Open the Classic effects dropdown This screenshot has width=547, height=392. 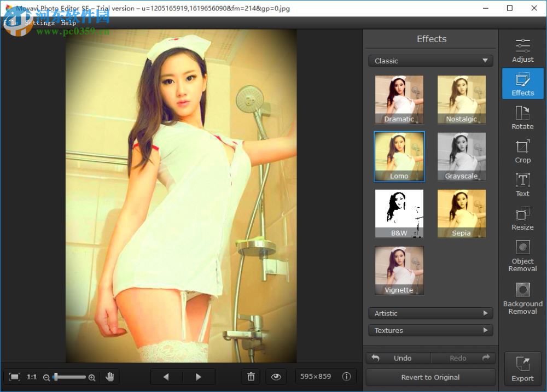(x=430, y=61)
